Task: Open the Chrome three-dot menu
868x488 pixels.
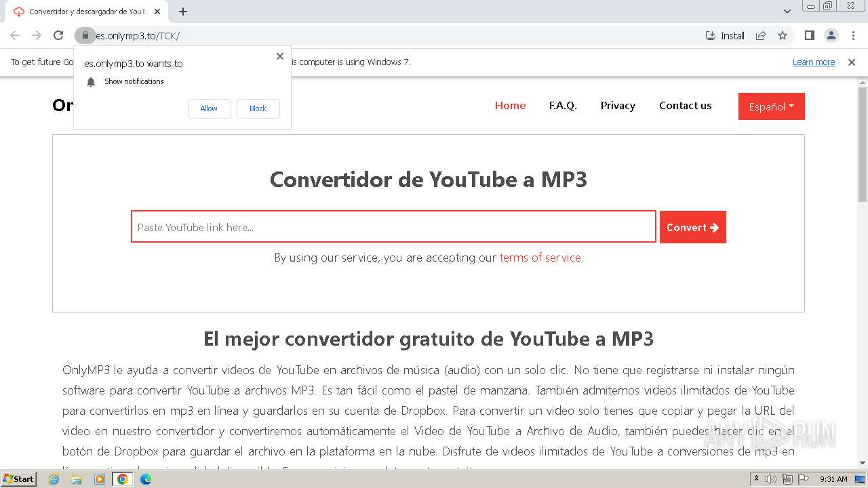Action: pyautogui.click(x=853, y=35)
